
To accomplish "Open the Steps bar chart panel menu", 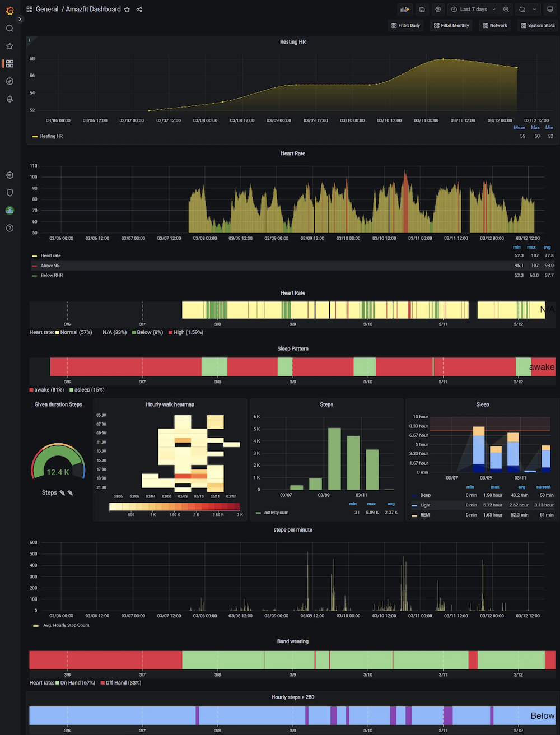I will click(x=326, y=404).
